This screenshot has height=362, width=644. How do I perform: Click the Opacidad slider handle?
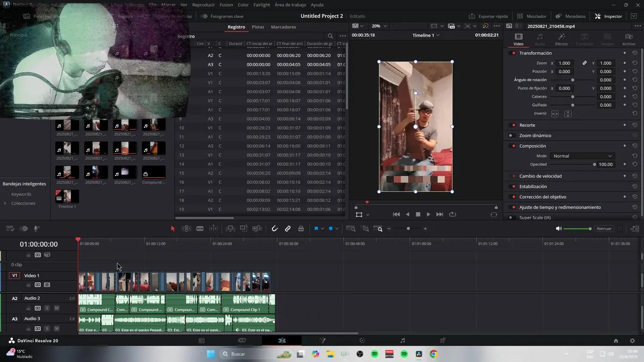click(594, 164)
